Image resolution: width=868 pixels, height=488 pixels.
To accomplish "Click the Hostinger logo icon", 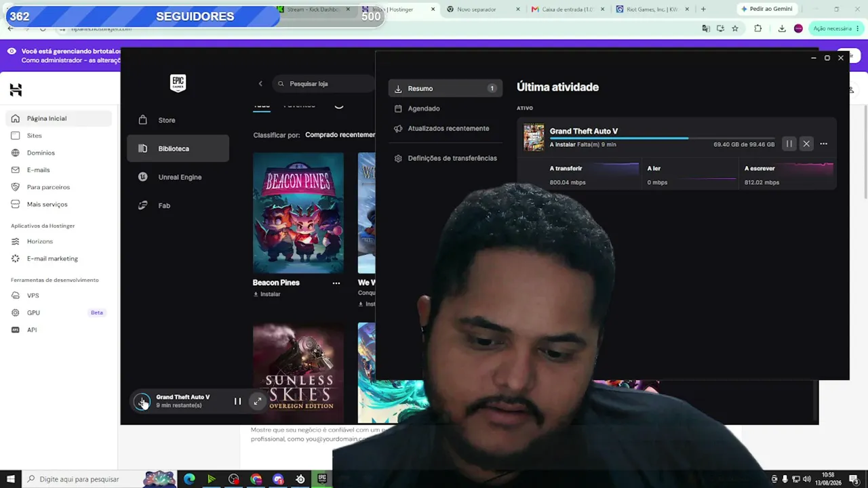I will click(16, 89).
